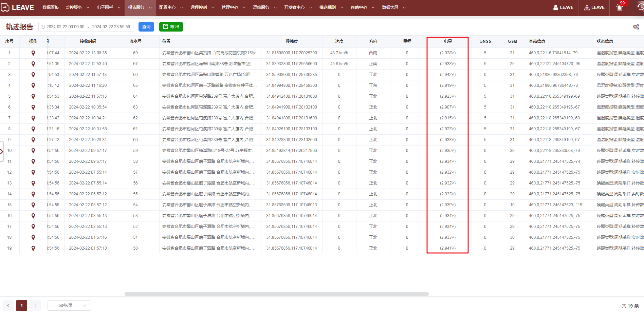Viewport: 644px width, 312px height.
Task: Click the horizontal table scrollbar
Action: [276, 294]
